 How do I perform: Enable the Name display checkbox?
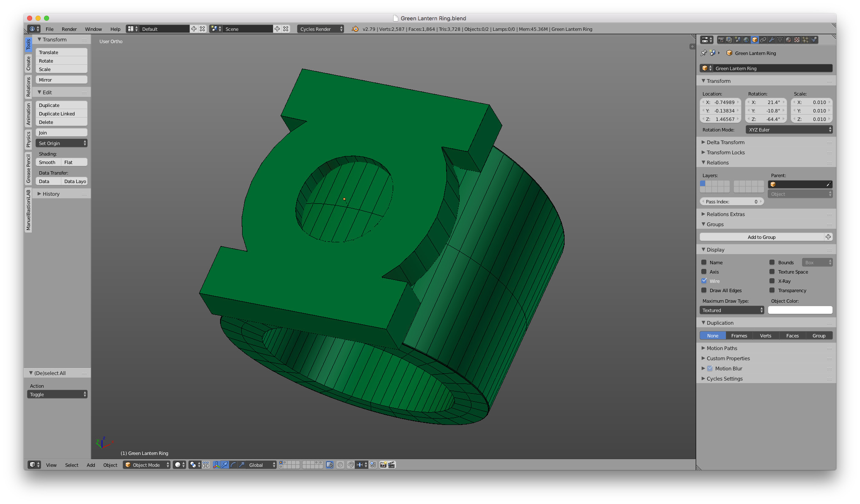tap(704, 262)
